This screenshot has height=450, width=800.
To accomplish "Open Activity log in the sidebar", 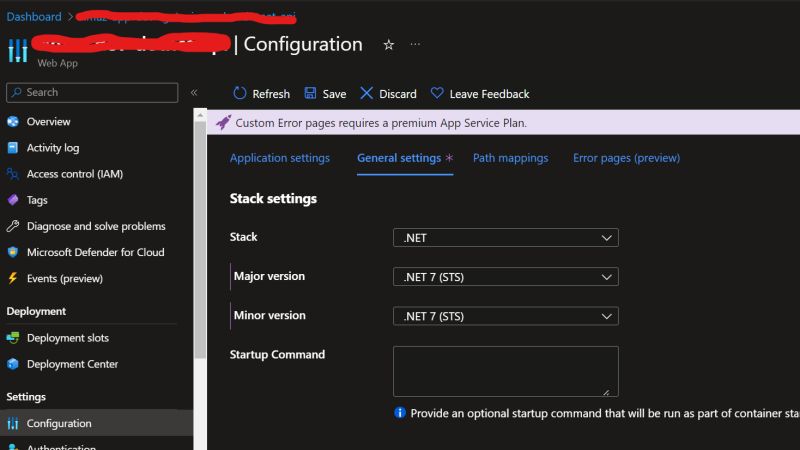I will pos(53,147).
